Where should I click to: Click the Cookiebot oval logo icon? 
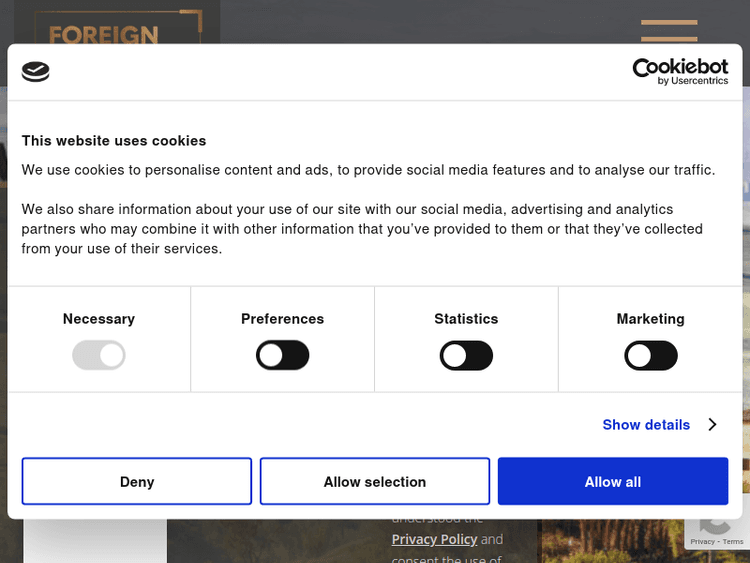pyautogui.click(x=36, y=72)
